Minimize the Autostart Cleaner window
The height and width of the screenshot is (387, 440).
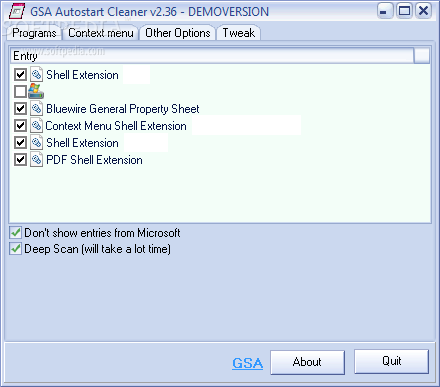pyautogui.click(x=385, y=11)
